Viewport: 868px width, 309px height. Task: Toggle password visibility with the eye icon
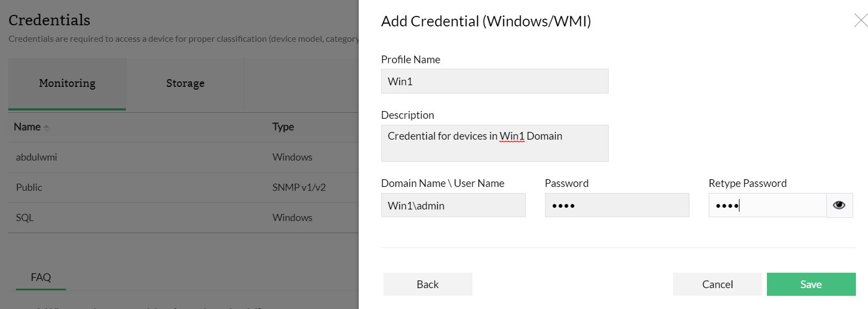coord(839,206)
